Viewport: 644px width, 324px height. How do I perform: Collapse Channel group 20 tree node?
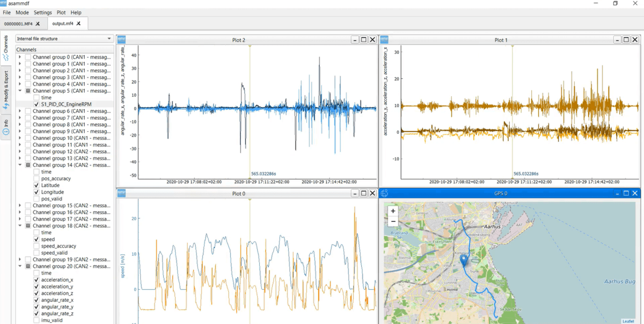point(20,266)
